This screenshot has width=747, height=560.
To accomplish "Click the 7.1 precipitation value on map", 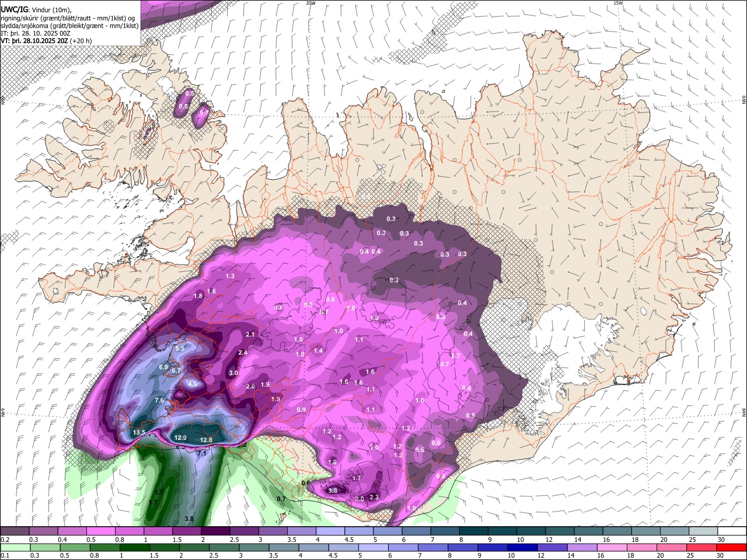I will coord(202,453).
